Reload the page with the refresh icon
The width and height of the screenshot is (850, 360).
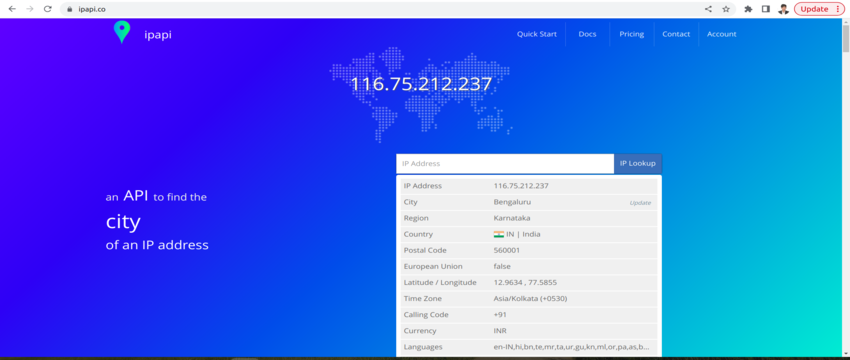48,9
